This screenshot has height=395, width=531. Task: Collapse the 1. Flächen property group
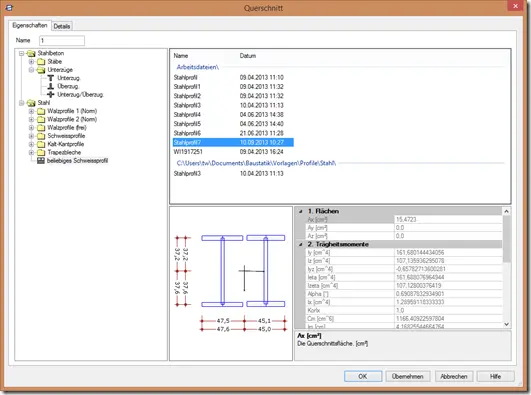[300, 211]
